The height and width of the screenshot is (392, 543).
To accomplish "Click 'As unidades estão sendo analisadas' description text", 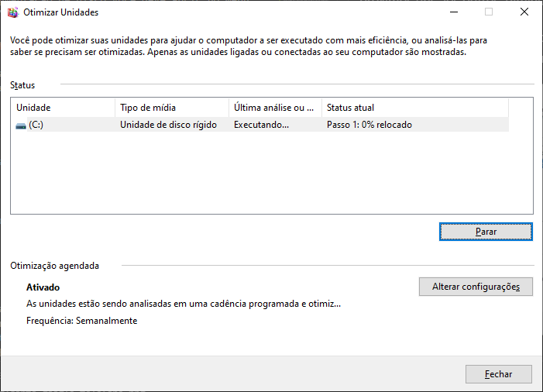I will pyautogui.click(x=184, y=304).
